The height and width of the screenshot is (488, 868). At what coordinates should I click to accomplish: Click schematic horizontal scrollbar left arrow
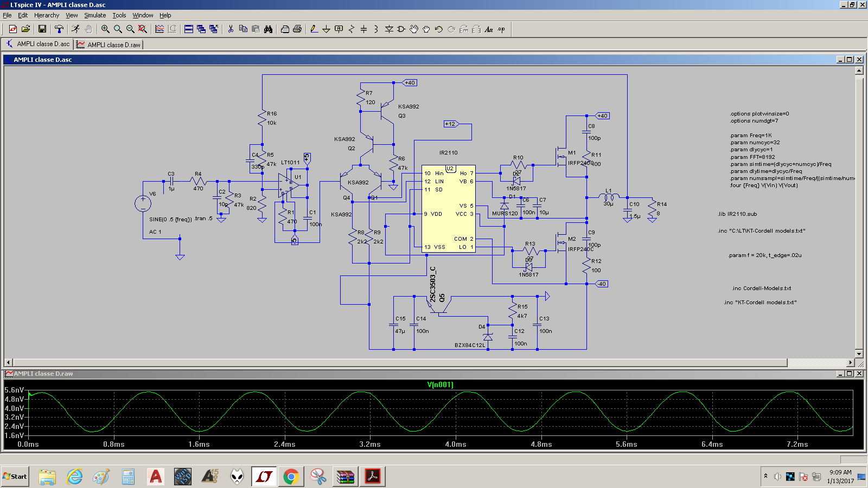[8, 362]
